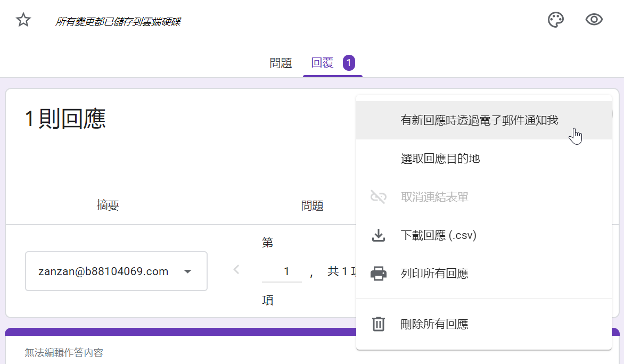The width and height of the screenshot is (624, 364).
Task: Open the theme customization palette
Action: tap(555, 20)
